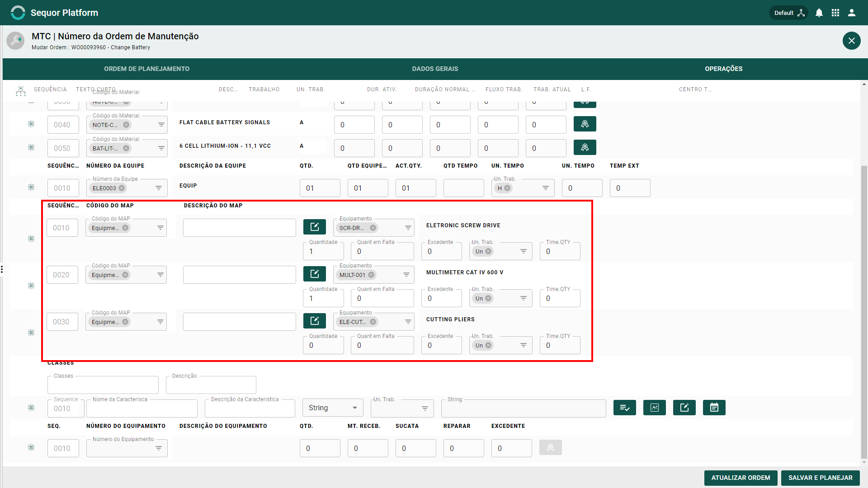The image size is (868, 488).
Task: Open the user account icon
Action: (852, 13)
